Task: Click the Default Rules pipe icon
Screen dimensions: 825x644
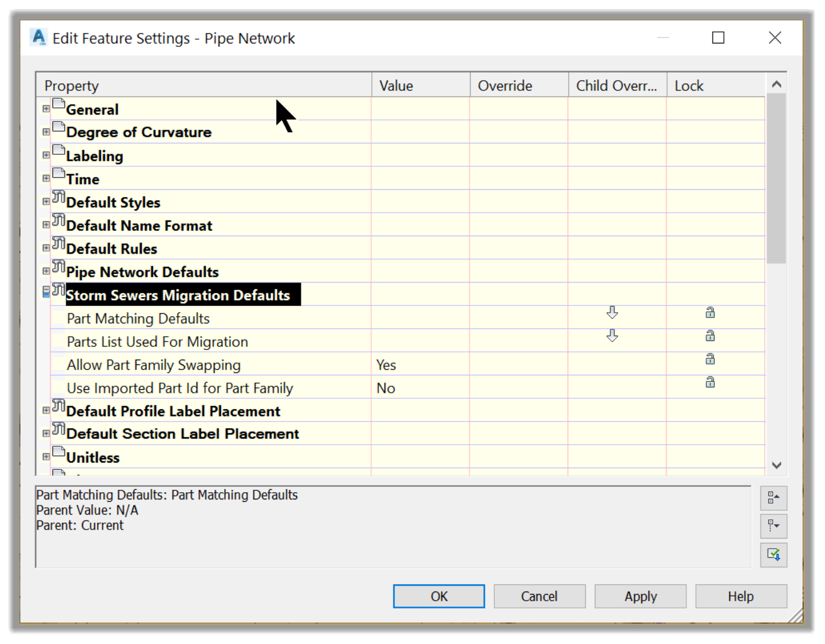Action: coord(58,243)
